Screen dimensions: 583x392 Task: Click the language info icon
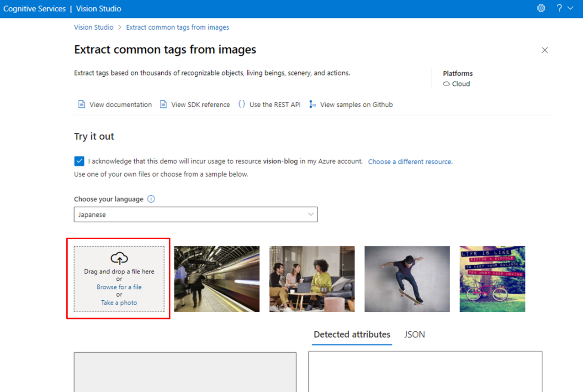pyautogui.click(x=151, y=199)
